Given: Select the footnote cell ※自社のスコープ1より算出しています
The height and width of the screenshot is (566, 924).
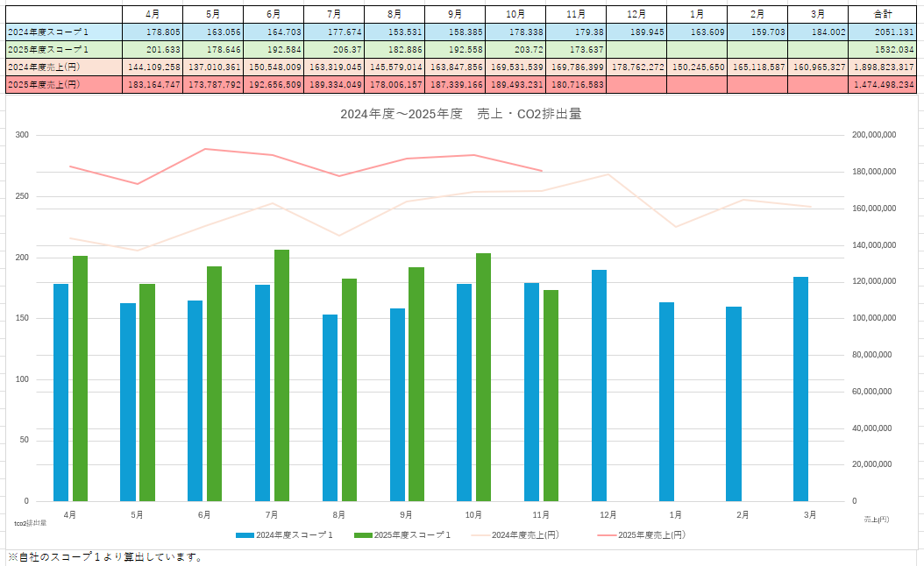Looking at the screenshot, I should click(x=105, y=557).
